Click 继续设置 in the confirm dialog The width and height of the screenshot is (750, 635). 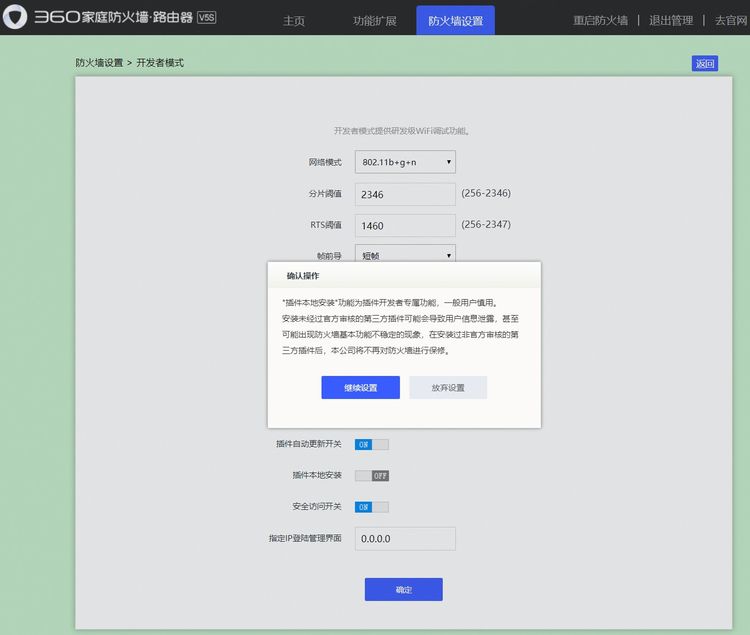click(361, 387)
